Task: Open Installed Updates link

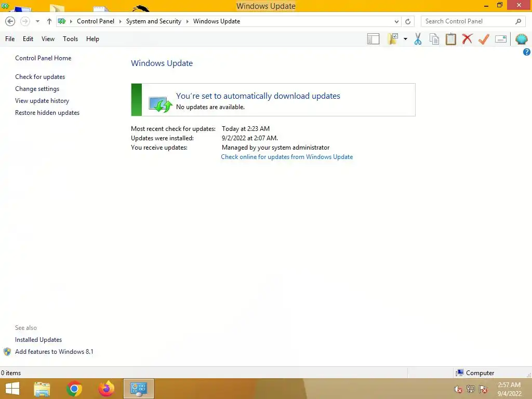Action: [x=38, y=340]
